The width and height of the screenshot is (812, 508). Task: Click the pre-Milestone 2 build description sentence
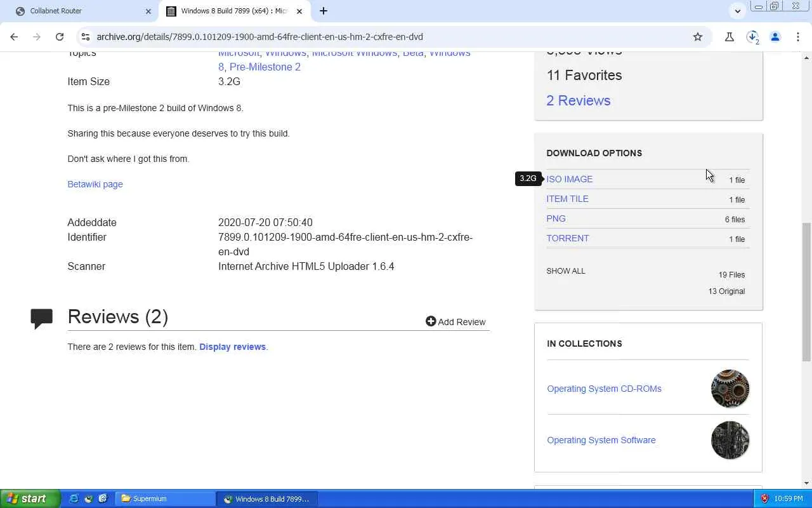click(155, 108)
